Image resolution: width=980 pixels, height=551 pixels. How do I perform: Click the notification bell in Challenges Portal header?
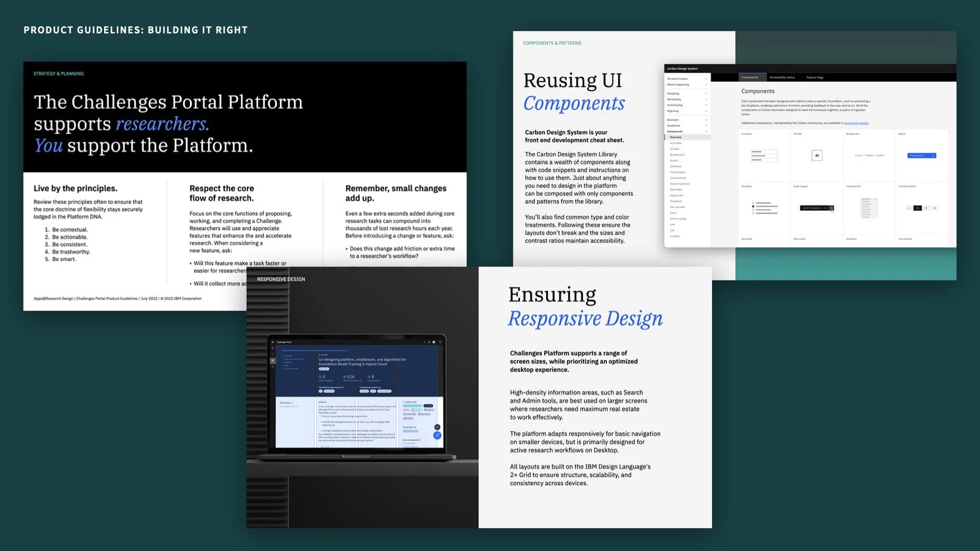429,342
